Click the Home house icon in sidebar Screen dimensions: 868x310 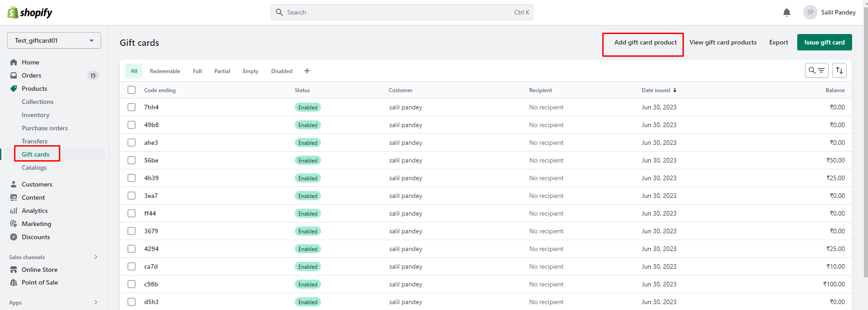[14, 62]
